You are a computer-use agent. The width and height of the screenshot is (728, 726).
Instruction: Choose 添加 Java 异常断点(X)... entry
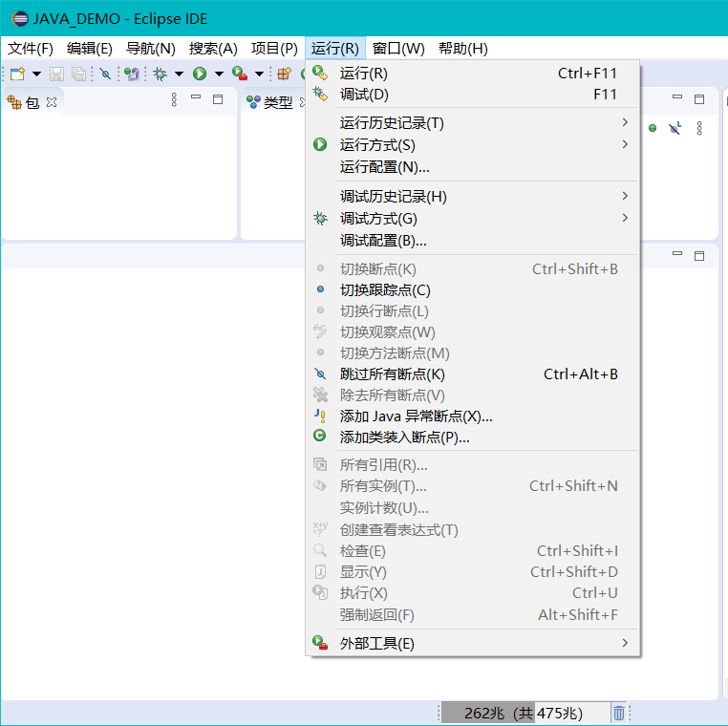coord(416,416)
